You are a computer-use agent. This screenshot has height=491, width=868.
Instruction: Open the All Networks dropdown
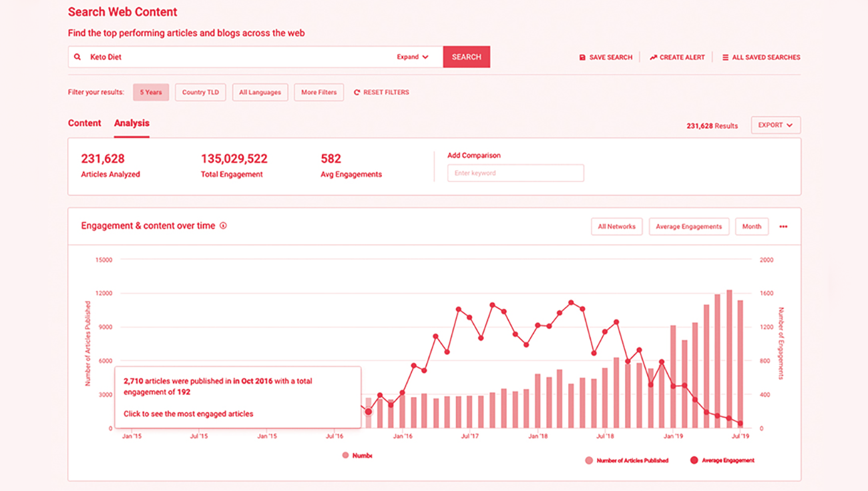tap(616, 227)
